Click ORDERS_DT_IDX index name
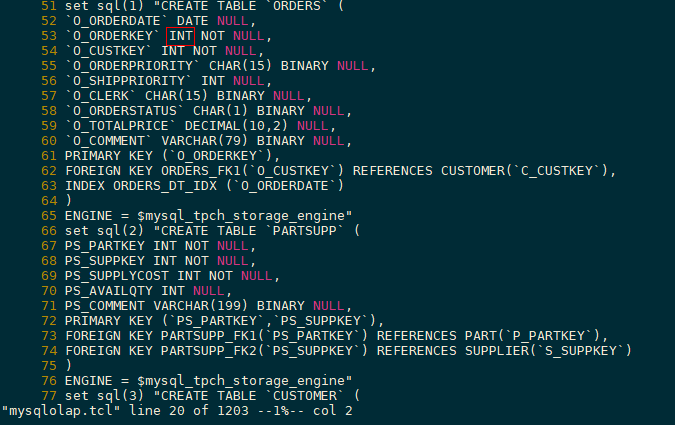Viewport: 675px width, 425px height. pos(165,186)
